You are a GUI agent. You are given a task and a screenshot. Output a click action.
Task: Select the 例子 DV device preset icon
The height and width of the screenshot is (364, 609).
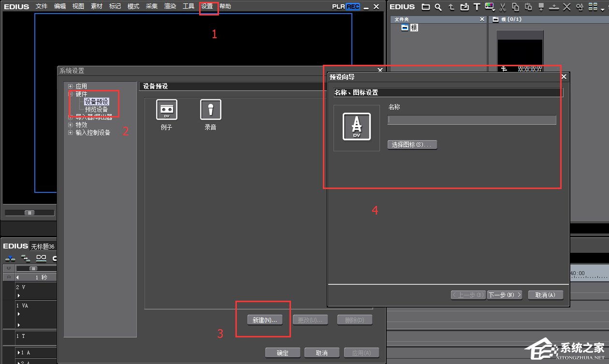[x=166, y=110]
